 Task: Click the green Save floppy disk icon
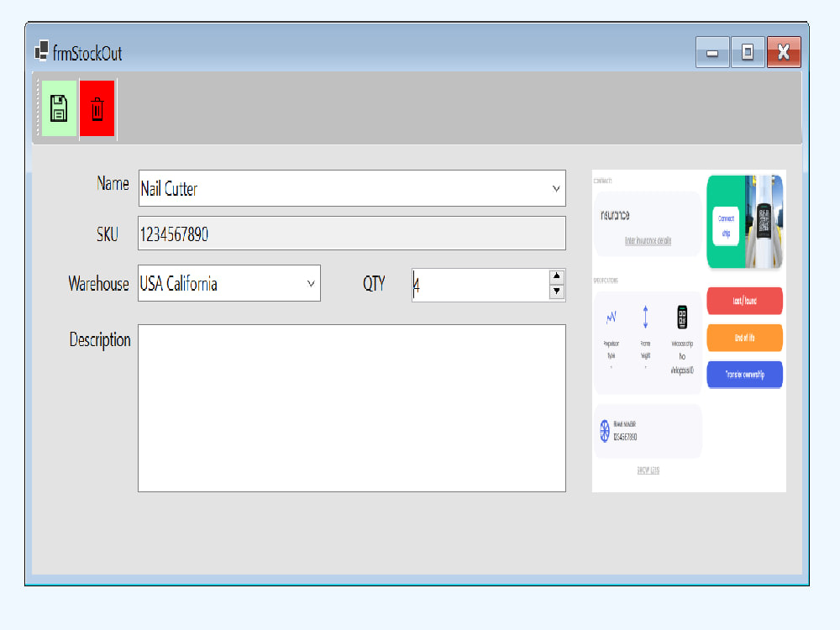(59, 108)
